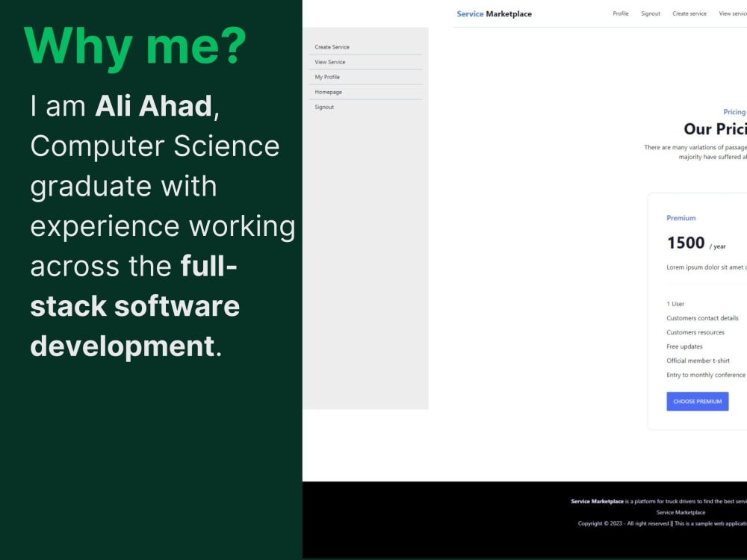Click the Service Marketplace link in the footer
Image resolution: width=747 pixels, height=560 pixels.
(x=681, y=512)
